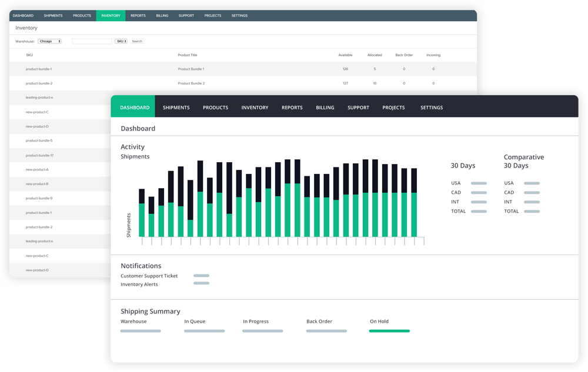The image size is (588, 372).
Task: Open Support tab in the front Dashboard window
Action: pyautogui.click(x=358, y=108)
